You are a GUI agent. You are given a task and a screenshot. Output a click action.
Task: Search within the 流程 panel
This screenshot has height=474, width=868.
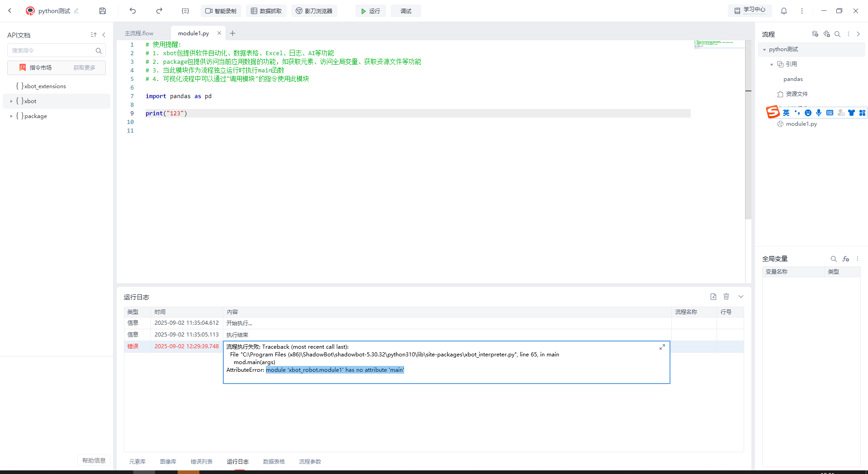[x=837, y=34]
